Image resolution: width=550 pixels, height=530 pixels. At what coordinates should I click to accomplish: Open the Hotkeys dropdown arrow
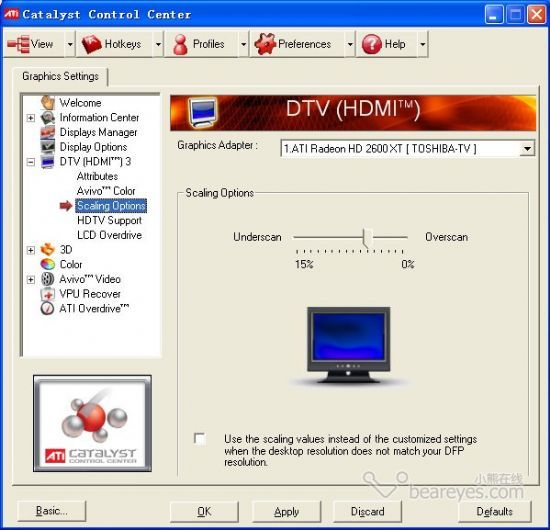tap(158, 44)
